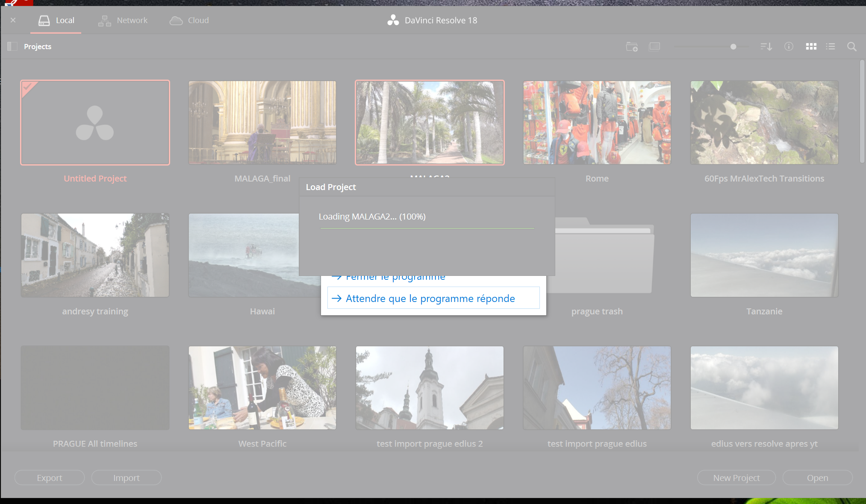Click the project info icon
Screen dimensions: 866x504
(789, 47)
